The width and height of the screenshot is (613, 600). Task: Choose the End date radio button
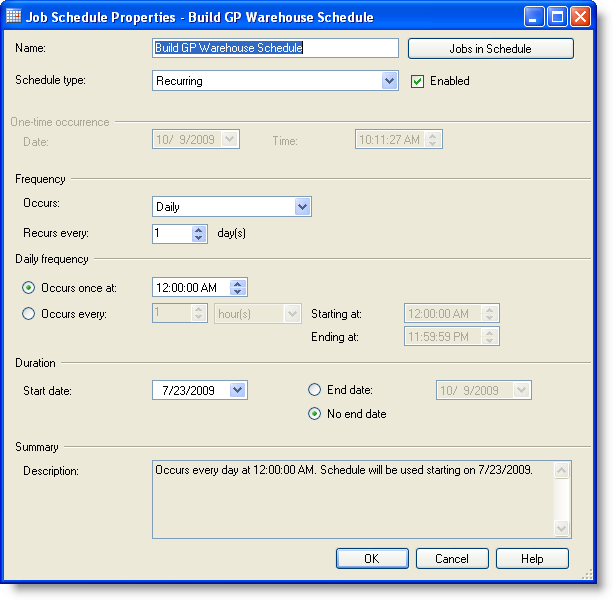coord(315,390)
